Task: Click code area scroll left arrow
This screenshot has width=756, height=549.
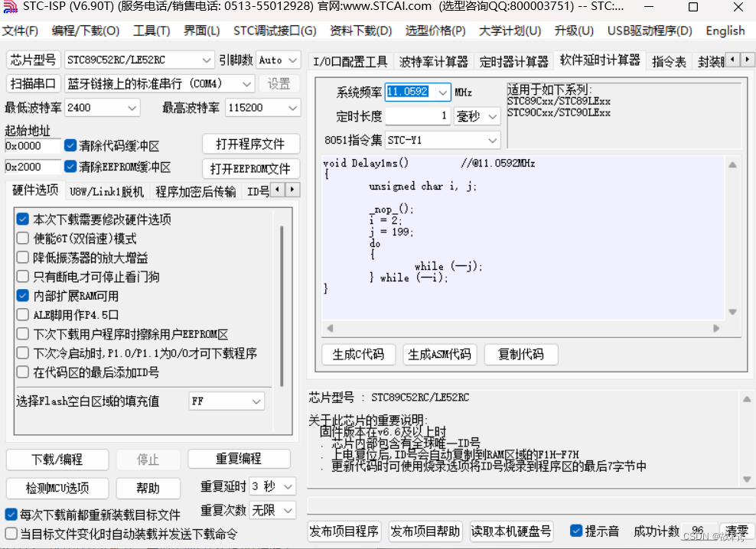Action: [x=331, y=328]
